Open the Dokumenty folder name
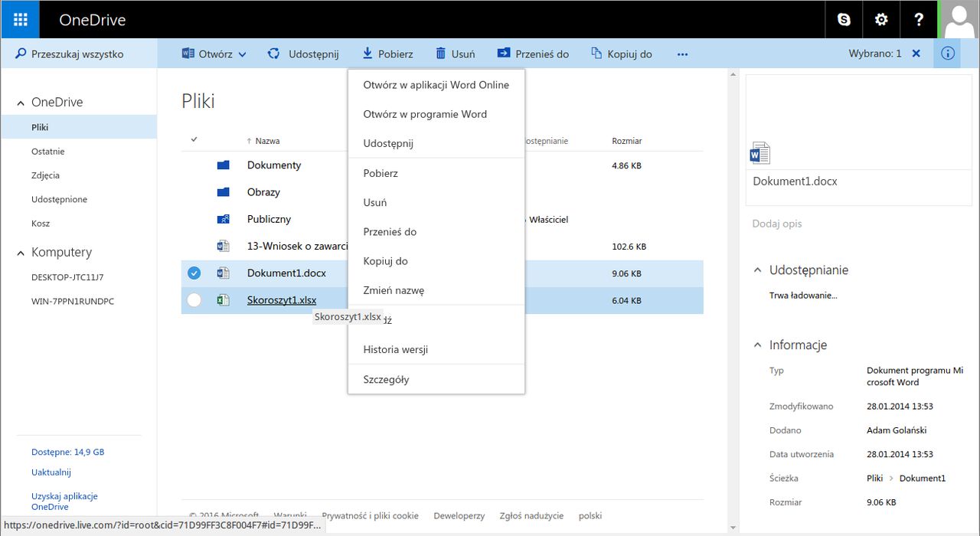The width and height of the screenshot is (980, 536). [274, 165]
